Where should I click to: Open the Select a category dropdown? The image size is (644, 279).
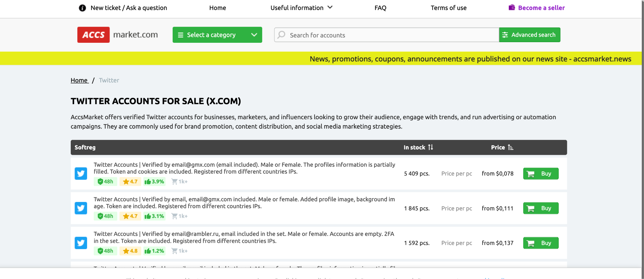tap(217, 35)
